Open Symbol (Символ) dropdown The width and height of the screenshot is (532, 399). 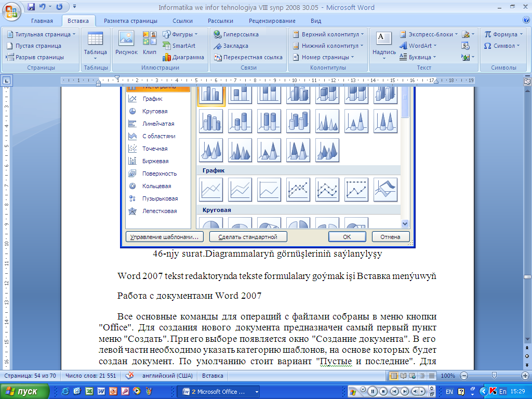pos(502,46)
